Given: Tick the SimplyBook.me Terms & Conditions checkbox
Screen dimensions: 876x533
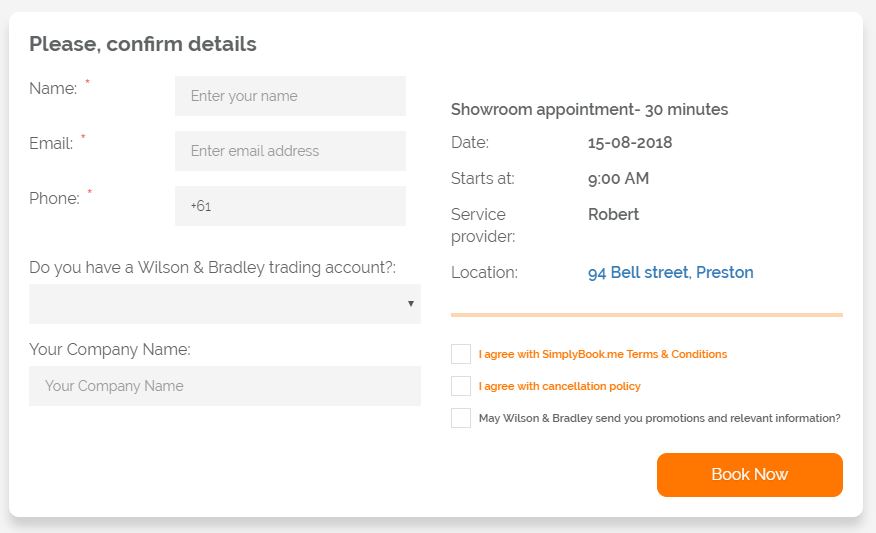Looking at the screenshot, I should (x=461, y=354).
